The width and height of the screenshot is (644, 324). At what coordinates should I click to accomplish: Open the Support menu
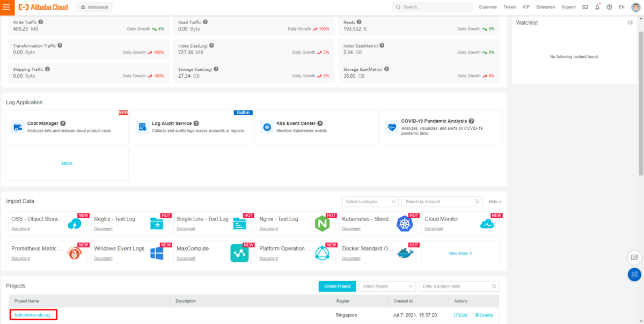coord(568,7)
